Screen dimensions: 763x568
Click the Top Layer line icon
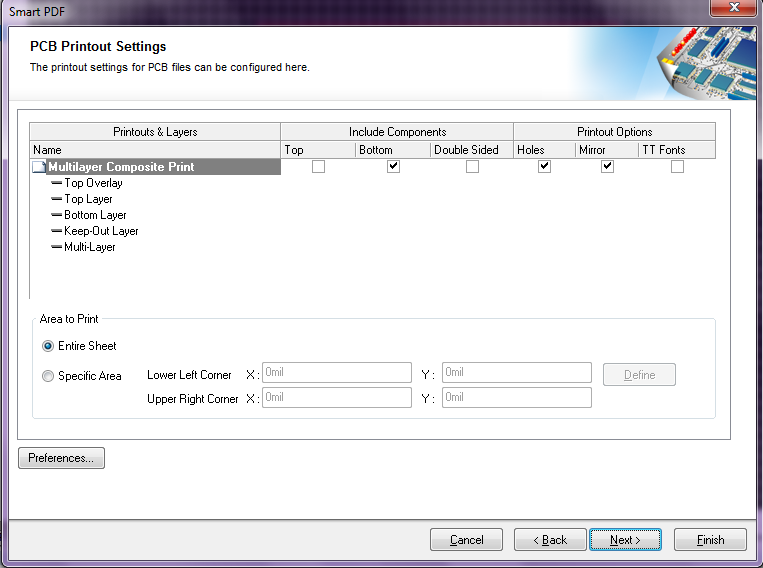click(x=56, y=199)
